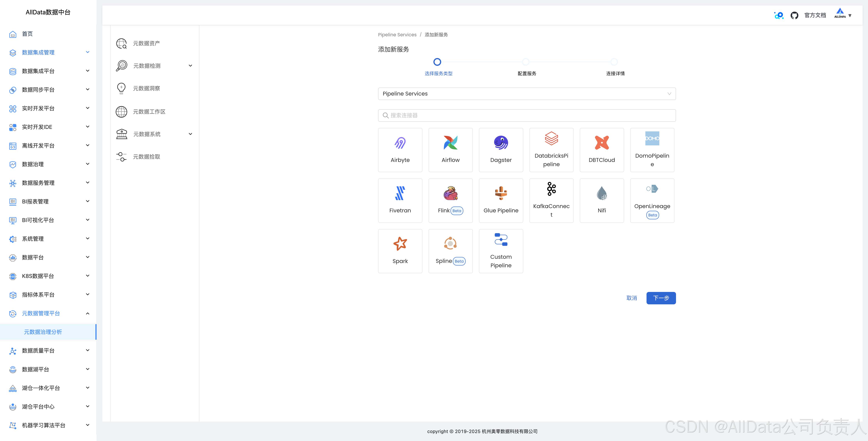Collapse the 元数据管理平台 section
Viewport: 868px width, 441px height.
coord(48,313)
